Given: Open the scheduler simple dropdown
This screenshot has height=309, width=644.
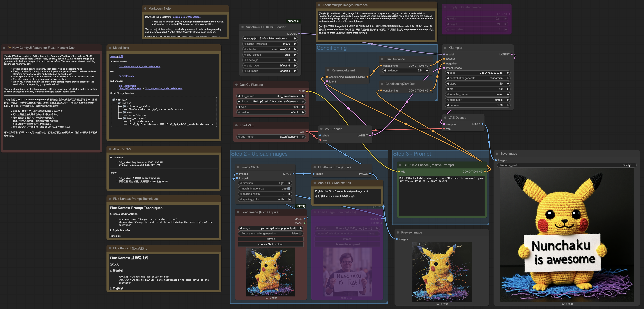Looking at the screenshot, I should pyautogui.click(x=477, y=100).
